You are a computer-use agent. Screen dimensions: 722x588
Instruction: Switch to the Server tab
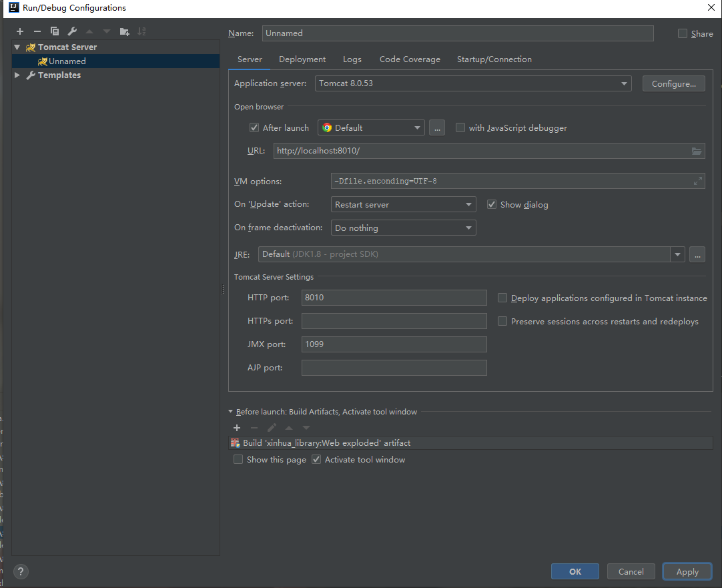click(x=250, y=59)
